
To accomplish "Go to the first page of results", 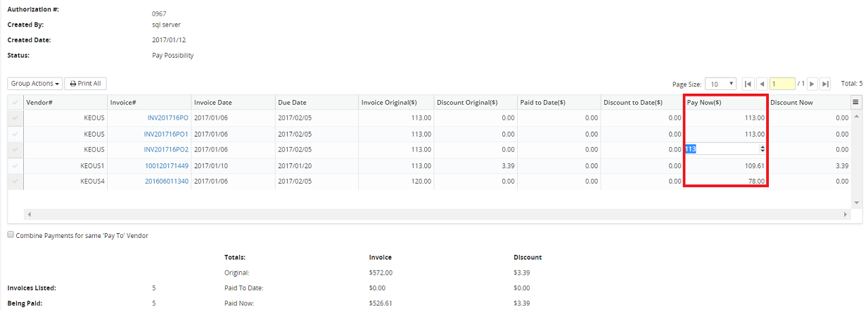I will pos(748,84).
